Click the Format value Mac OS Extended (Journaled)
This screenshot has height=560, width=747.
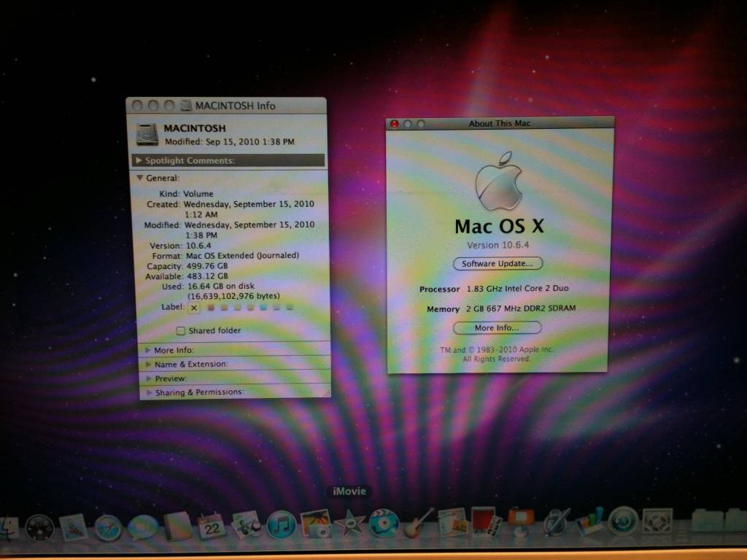point(242,255)
